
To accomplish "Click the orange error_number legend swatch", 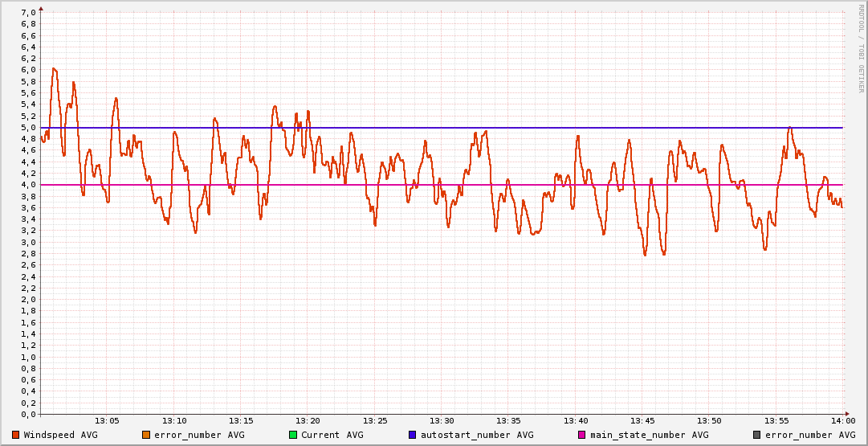I will (x=145, y=435).
